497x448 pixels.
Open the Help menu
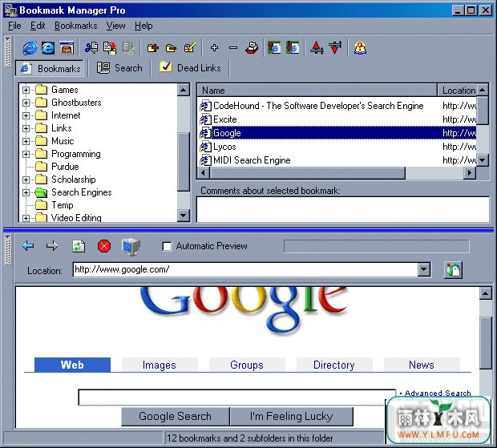(143, 26)
